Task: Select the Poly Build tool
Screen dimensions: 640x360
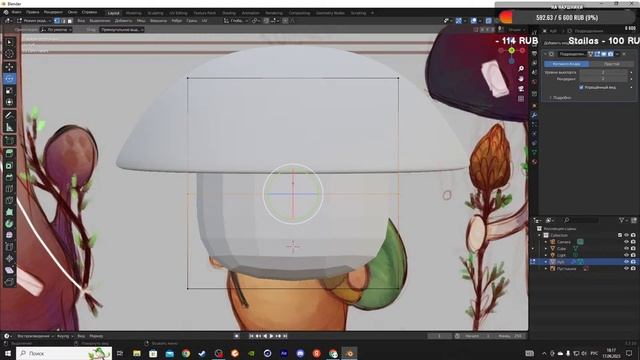Action: 9,212
